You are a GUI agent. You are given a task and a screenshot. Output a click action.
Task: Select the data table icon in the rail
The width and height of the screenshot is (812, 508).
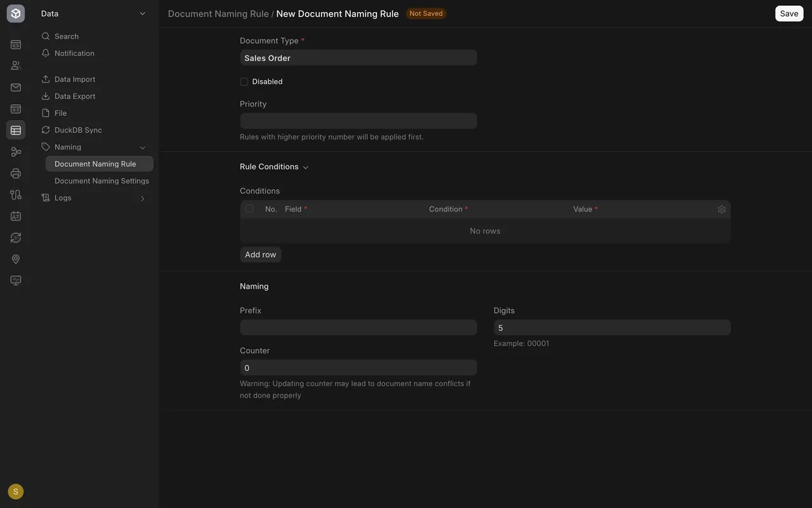point(16,130)
